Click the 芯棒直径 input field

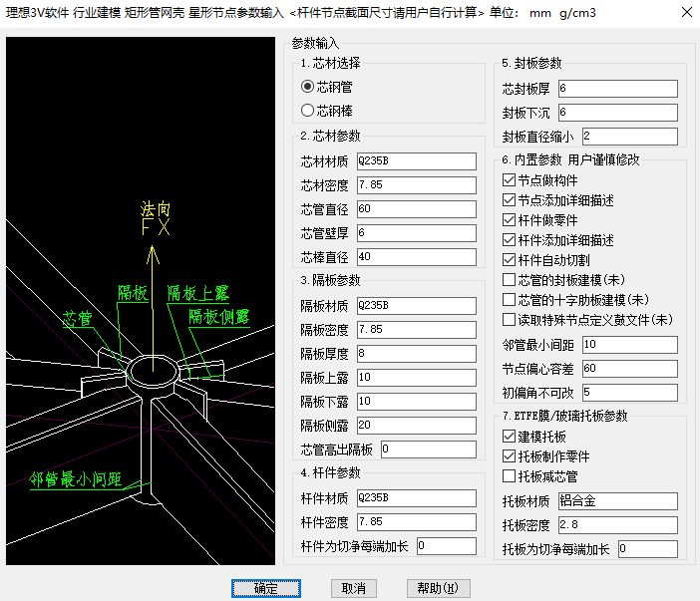click(x=417, y=257)
